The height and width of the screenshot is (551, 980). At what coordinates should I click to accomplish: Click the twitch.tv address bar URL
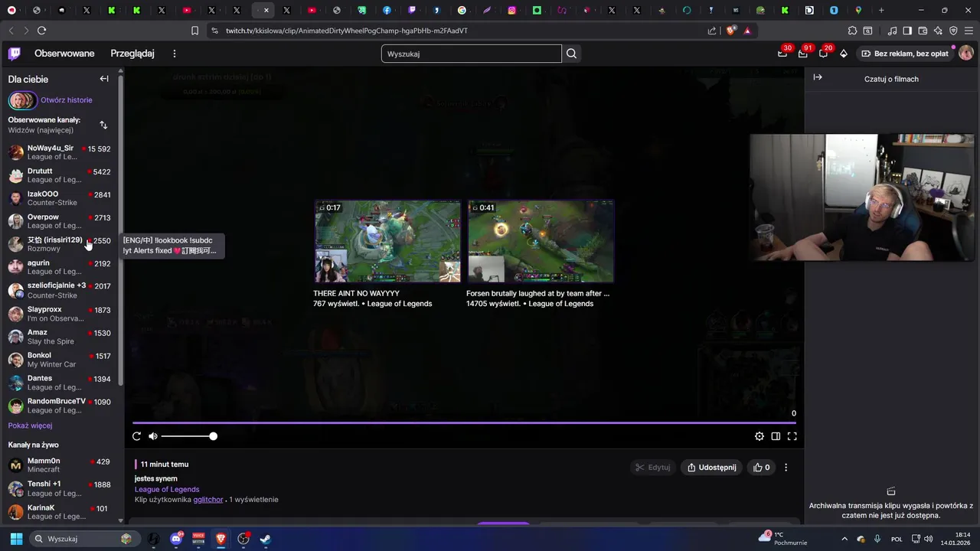click(x=347, y=31)
